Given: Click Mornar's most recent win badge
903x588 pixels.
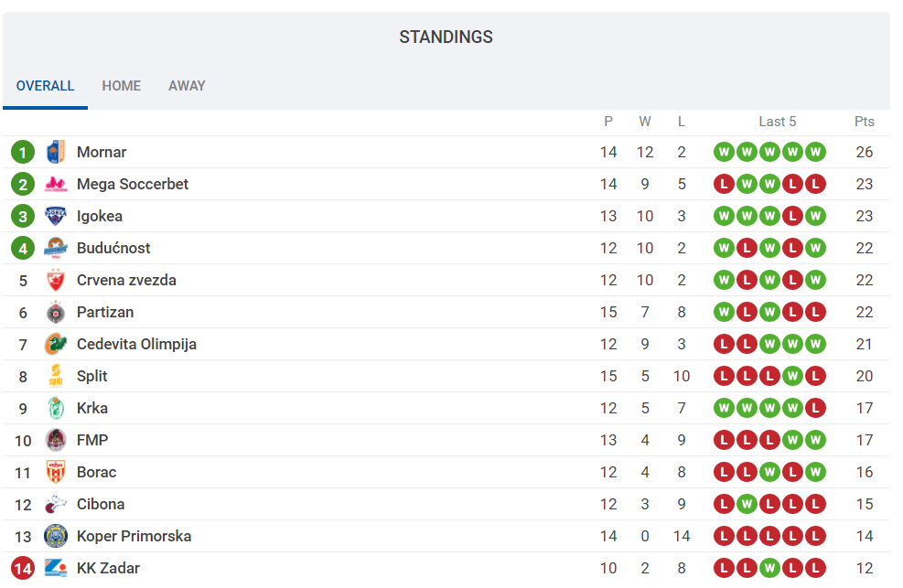Looking at the screenshot, I should [x=815, y=152].
